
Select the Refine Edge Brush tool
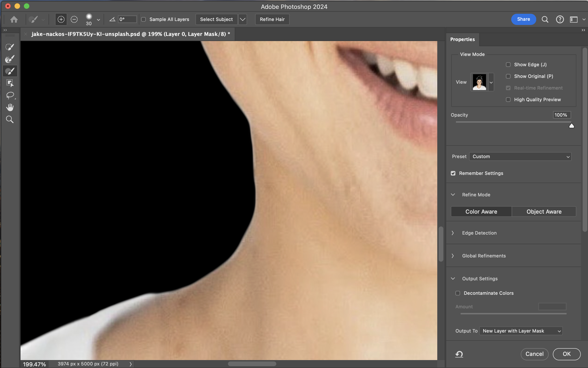coord(10,59)
